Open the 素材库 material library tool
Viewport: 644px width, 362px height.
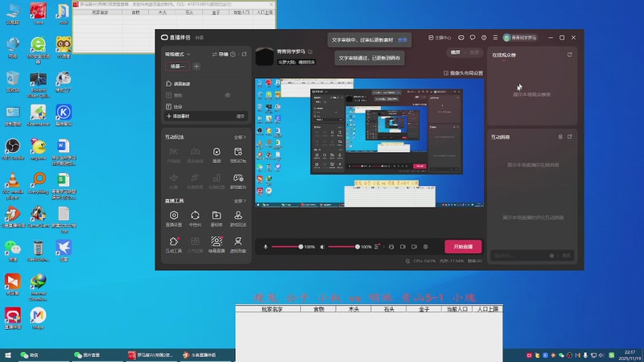(217, 218)
